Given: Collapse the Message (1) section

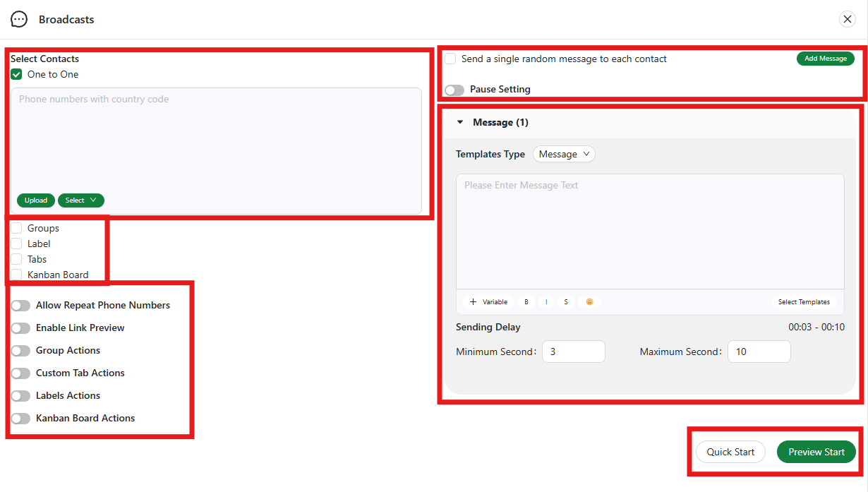Looking at the screenshot, I should coord(461,123).
